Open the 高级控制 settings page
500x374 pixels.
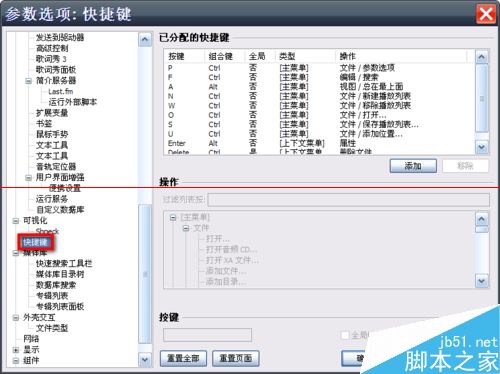coord(52,48)
